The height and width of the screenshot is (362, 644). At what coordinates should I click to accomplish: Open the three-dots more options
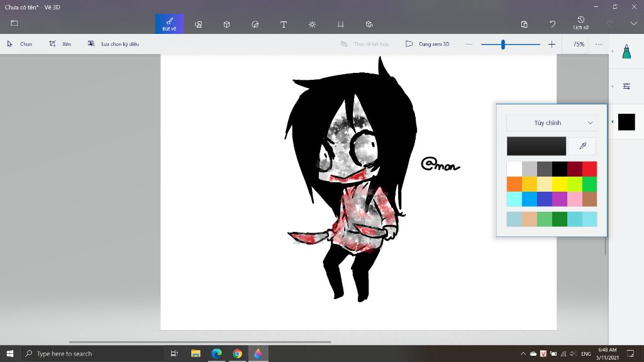click(x=599, y=44)
